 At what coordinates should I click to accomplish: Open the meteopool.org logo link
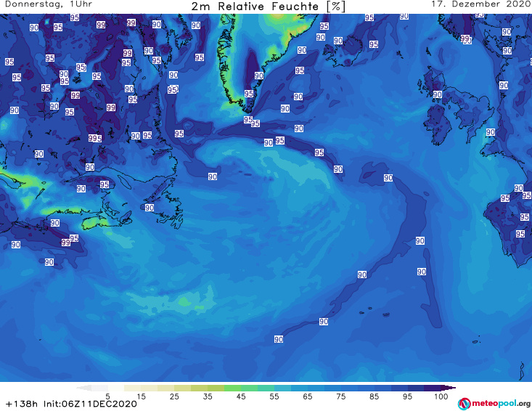pos(494,404)
